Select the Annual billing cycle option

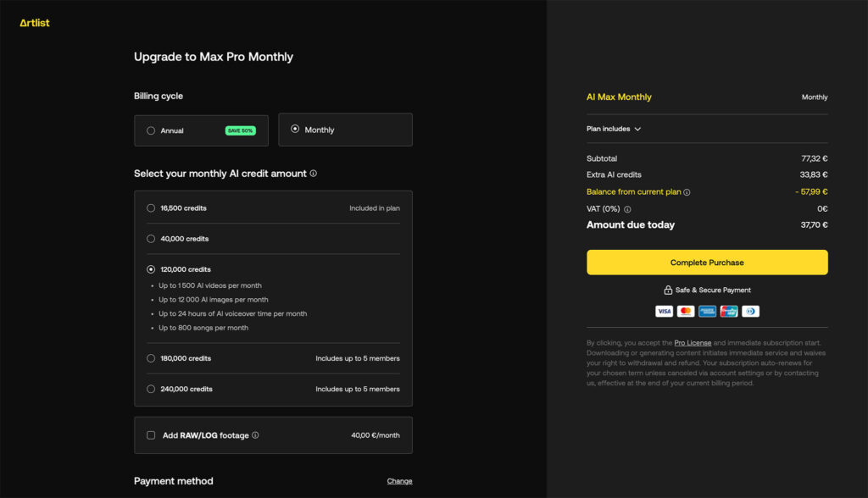coord(151,130)
